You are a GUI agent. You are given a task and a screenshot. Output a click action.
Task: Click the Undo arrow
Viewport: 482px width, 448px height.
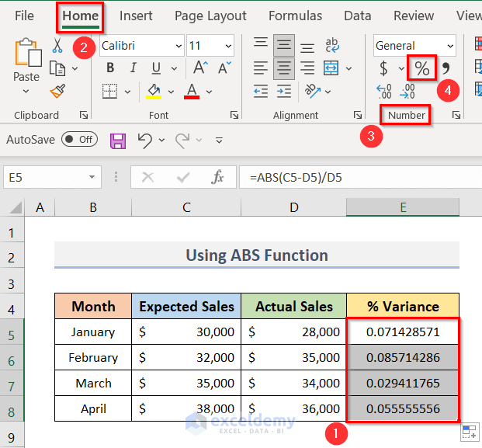[x=144, y=141]
